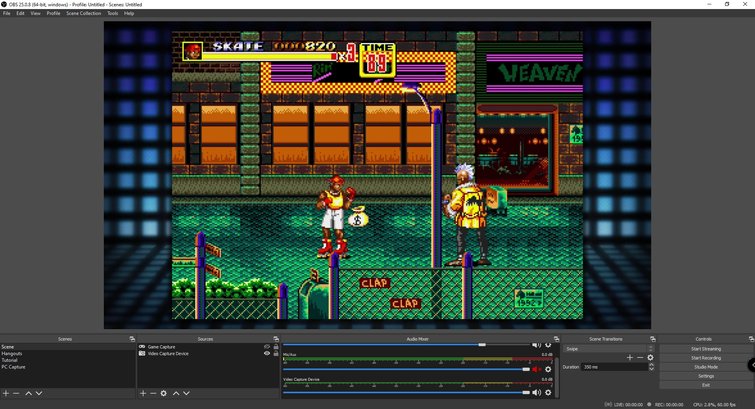Move scene up in Scenes list
The width and height of the screenshot is (755, 409).
(x=28, y=394)
